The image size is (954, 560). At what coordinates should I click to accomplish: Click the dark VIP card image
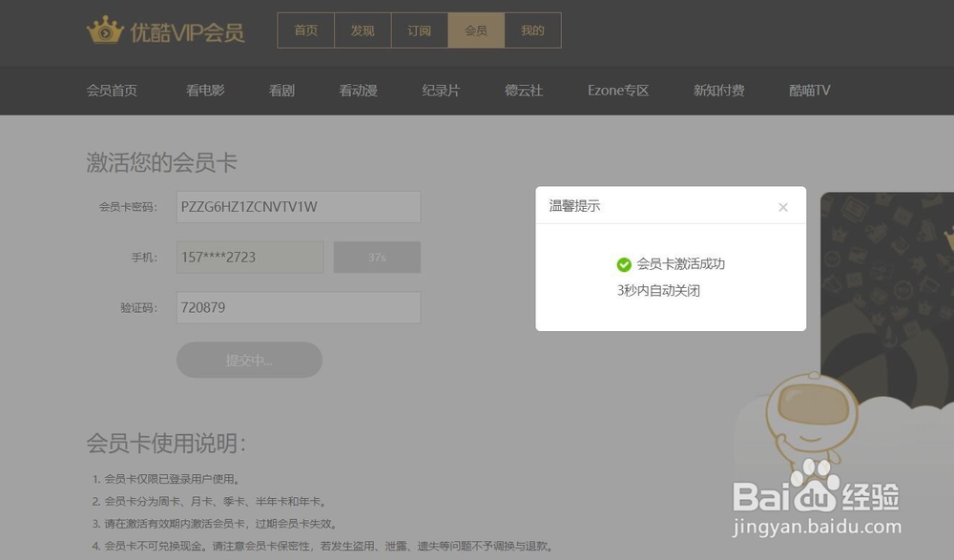[x=887, y=299]
